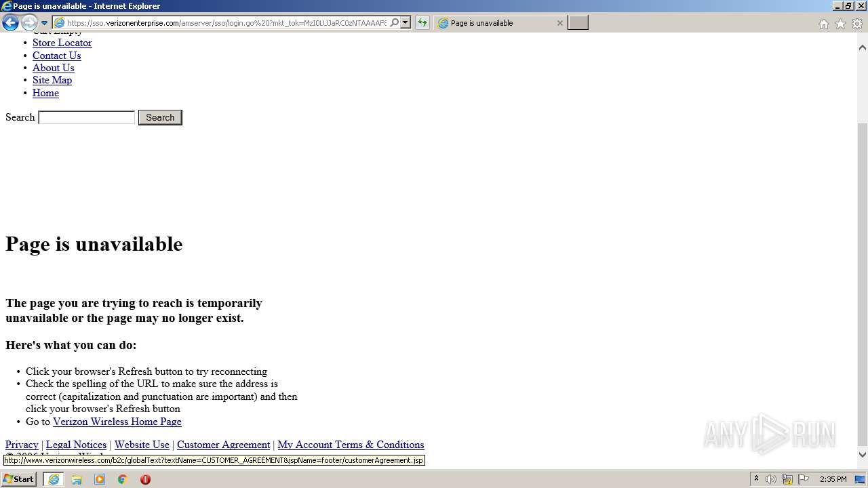Open Favorites star icon

pyautogui.click(x=840, y=24)
